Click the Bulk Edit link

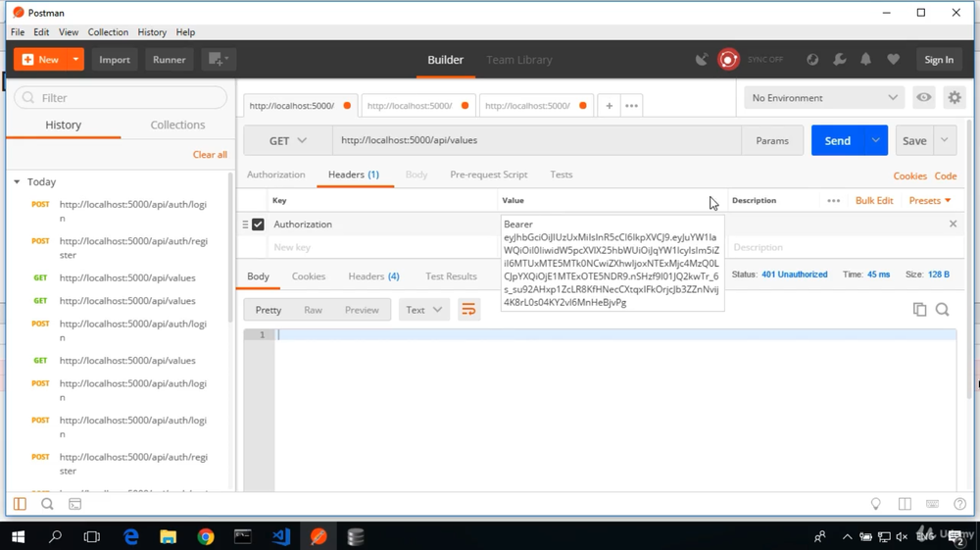(x=874, y=201)
